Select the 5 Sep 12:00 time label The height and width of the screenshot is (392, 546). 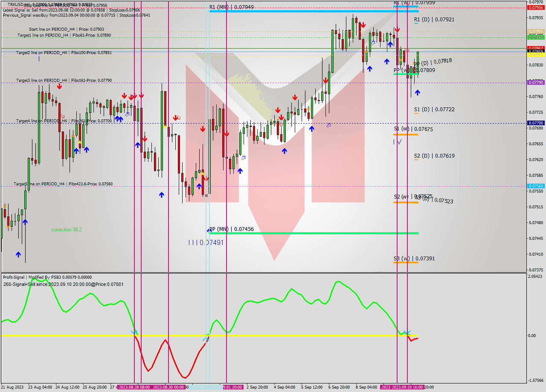click(x=311, y=387)
